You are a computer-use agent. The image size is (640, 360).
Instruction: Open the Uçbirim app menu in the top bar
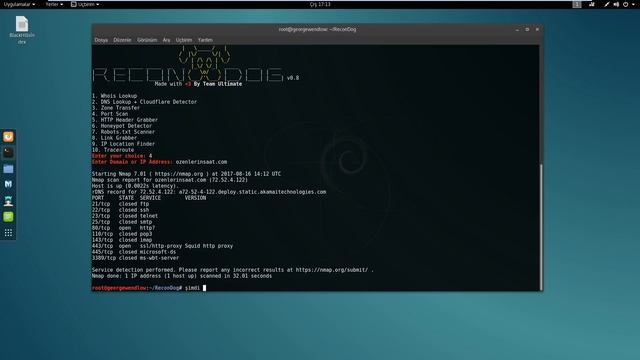(85, 4)
